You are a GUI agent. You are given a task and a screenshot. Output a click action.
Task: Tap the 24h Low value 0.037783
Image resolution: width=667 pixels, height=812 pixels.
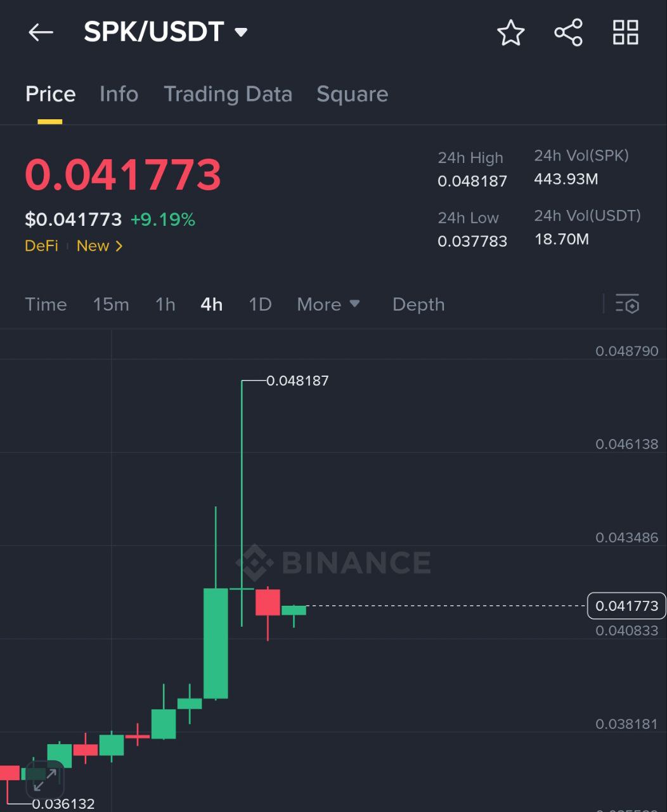click(x=472, y=241)
